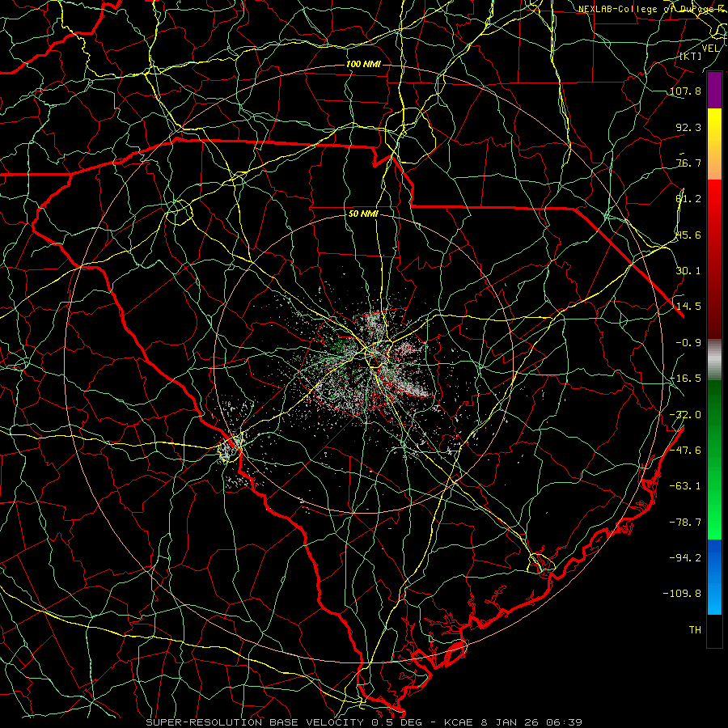This screenshot has height=728, width=728.
Task: Click the 100 NMI range ring label
Action: (x=363, y=64)
